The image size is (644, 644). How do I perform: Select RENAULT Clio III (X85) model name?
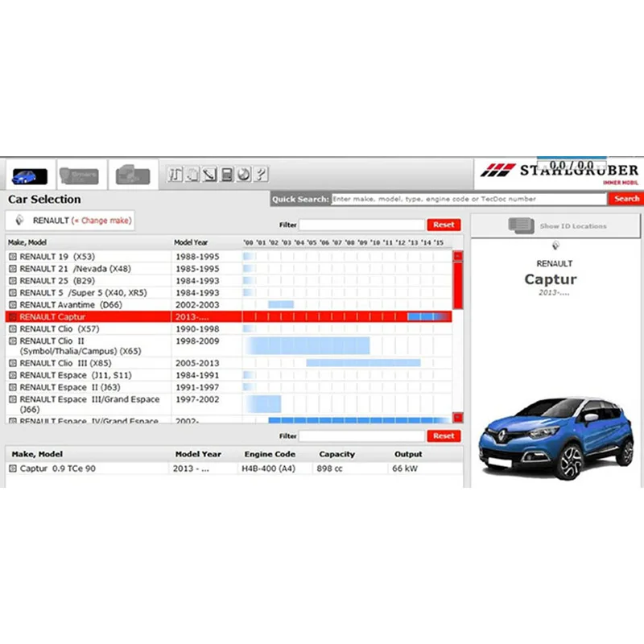click(x=65, y=363)
